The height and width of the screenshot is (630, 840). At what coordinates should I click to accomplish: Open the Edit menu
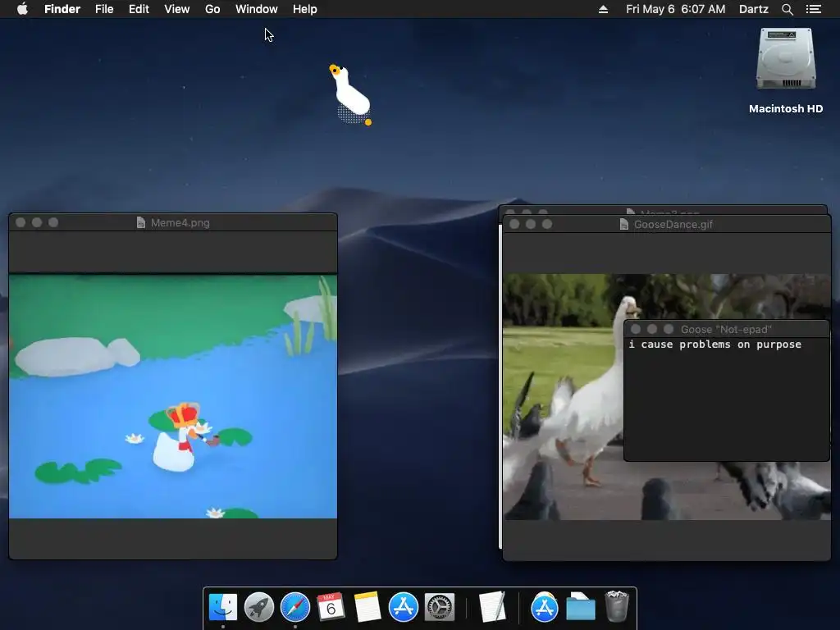coord(139,9)
